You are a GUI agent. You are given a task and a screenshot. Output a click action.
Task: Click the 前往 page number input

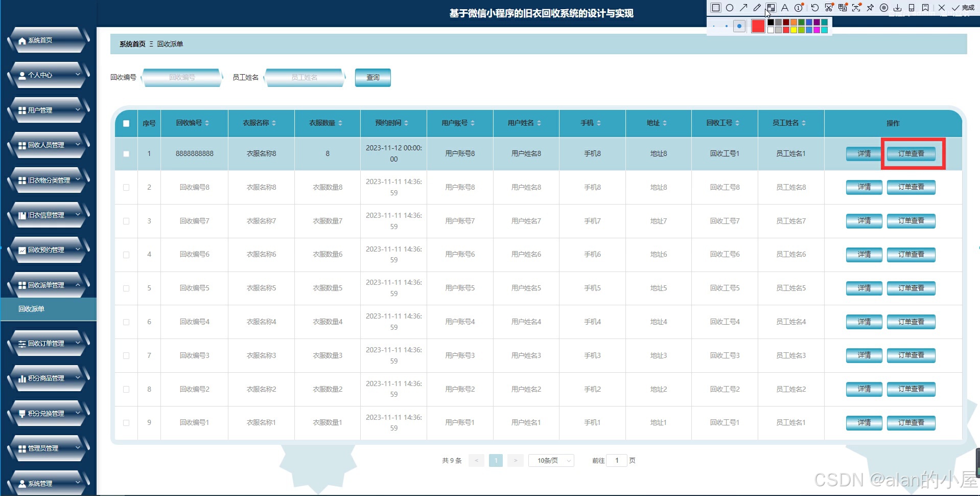[x=617, y=461]
